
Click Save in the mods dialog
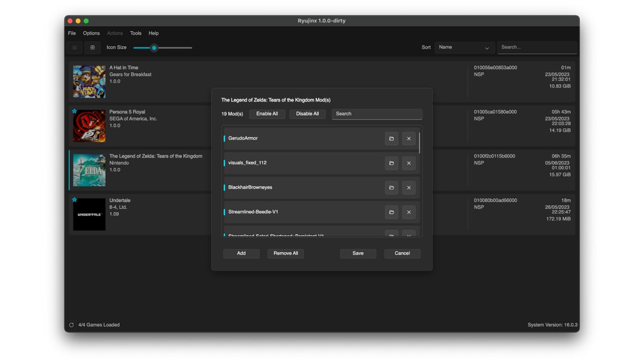(x=358, y=253)
